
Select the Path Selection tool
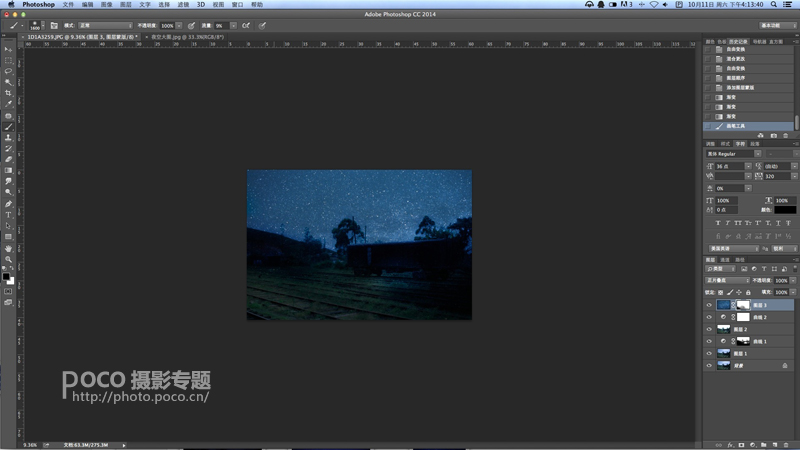point(8,226)
